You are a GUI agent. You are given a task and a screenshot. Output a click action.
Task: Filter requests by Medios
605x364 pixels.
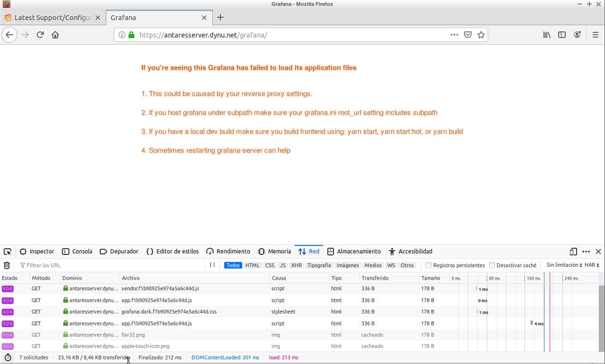click(x=373, y=265)
